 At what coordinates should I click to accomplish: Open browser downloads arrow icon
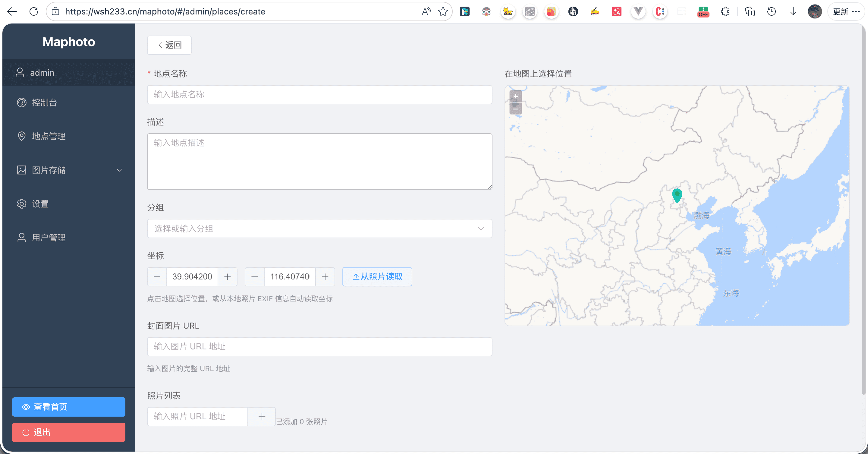click(793, 11)
